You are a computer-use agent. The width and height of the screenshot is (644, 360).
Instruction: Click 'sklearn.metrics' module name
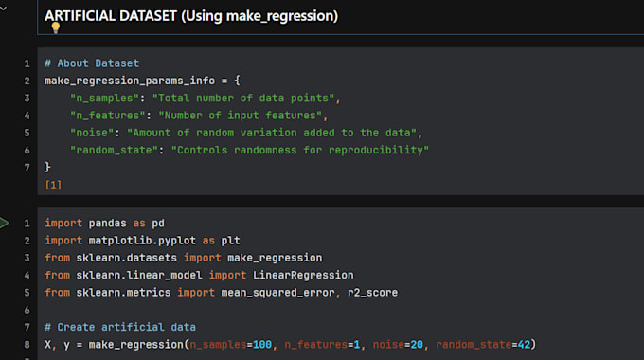(123, 293)
